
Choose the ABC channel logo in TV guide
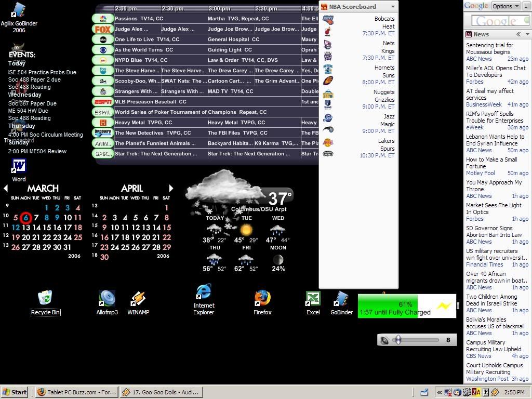click(x=103, y=39)
